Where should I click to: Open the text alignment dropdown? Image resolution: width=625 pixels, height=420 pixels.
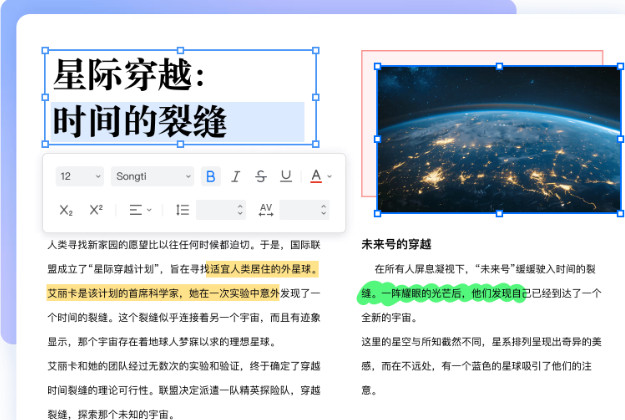(140, 210)
